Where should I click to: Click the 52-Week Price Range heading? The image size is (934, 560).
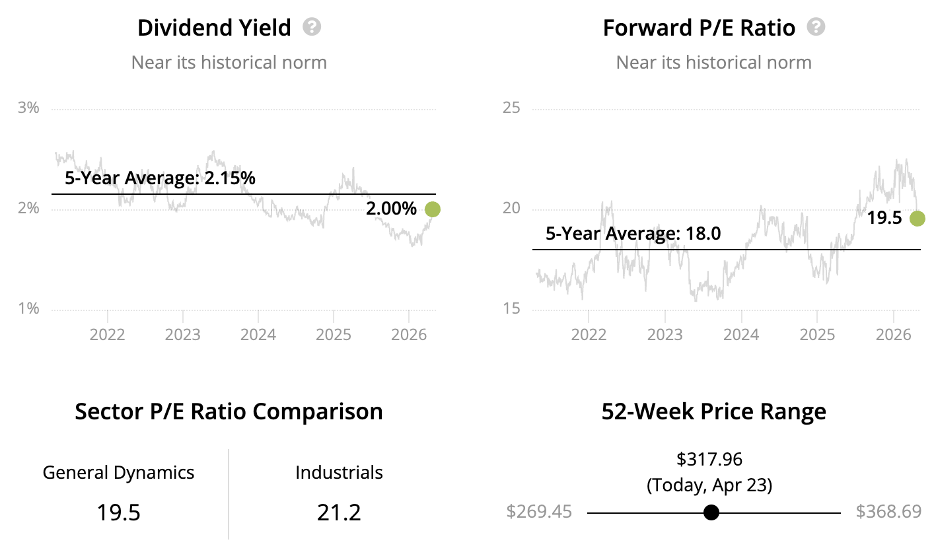click(713, 411)
